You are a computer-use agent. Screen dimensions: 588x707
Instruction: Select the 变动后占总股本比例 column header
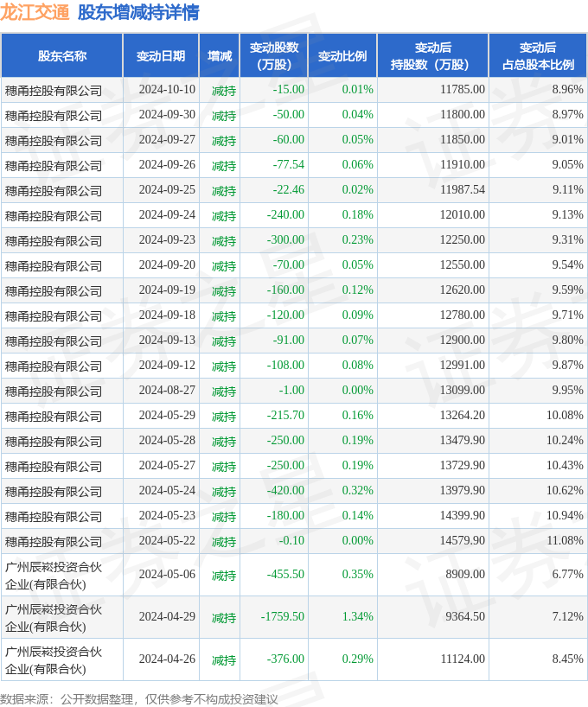pos(538,56)
